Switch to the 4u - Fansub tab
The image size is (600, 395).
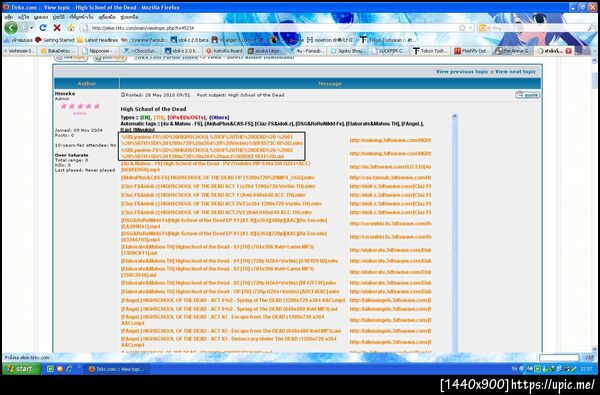point(307,51)
